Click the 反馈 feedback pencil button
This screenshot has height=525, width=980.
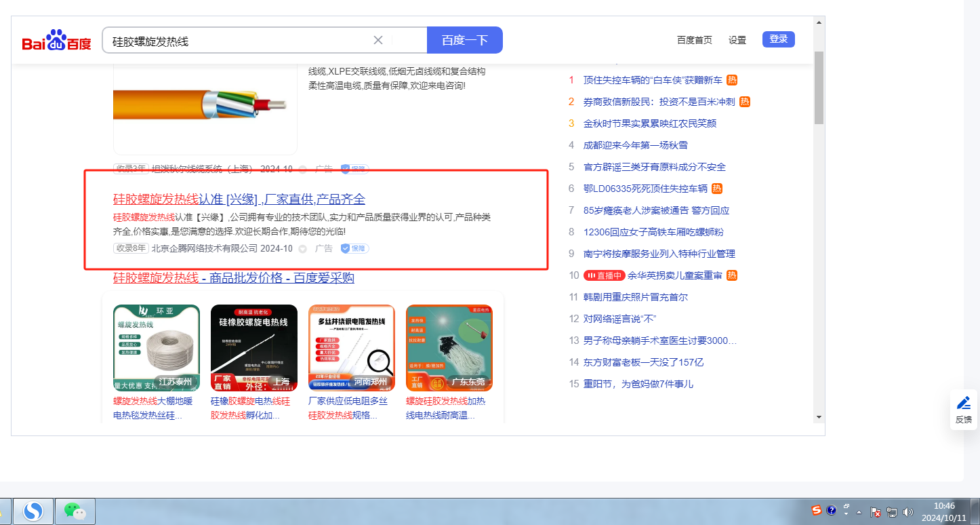coord(964,410)
